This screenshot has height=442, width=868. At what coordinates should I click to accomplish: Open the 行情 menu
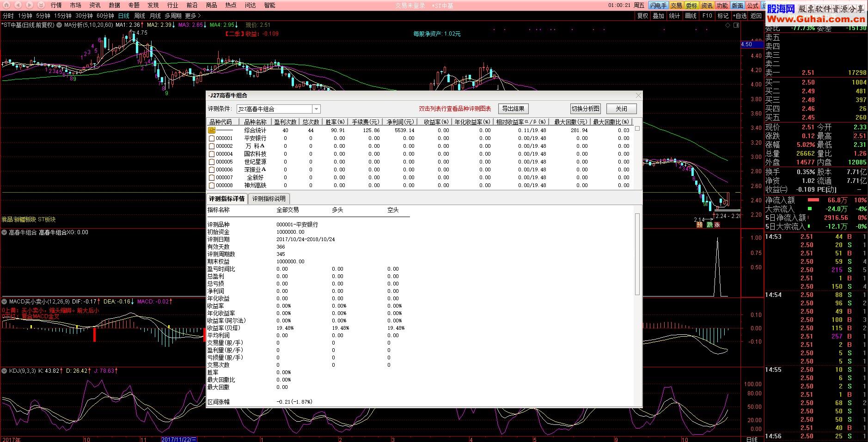(56, 5)
